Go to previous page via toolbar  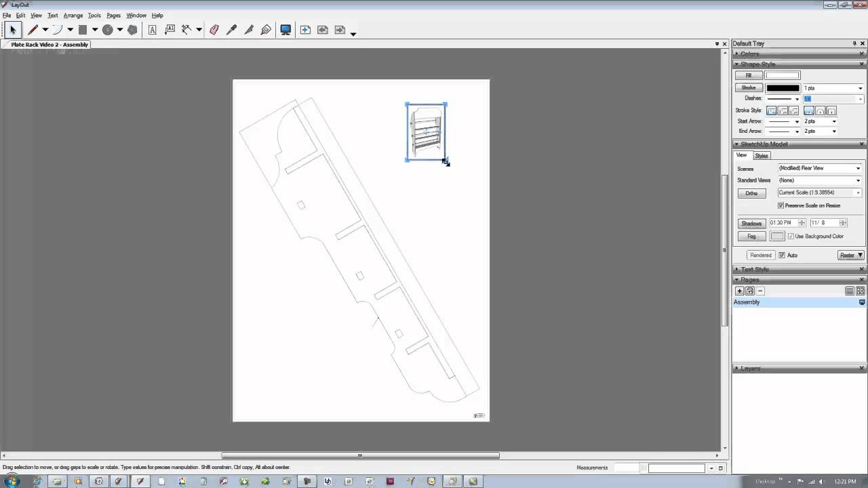tap(323, 30)
